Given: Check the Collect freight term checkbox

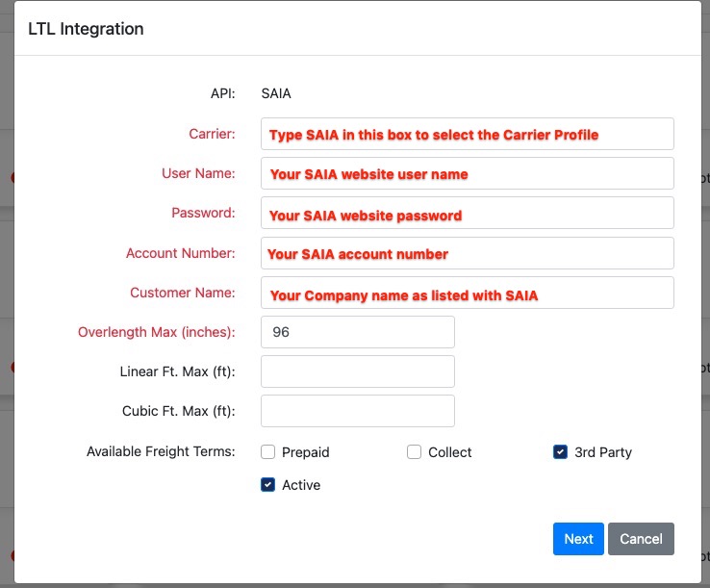Looking at the screenshot, I should (x=415, y=452).
